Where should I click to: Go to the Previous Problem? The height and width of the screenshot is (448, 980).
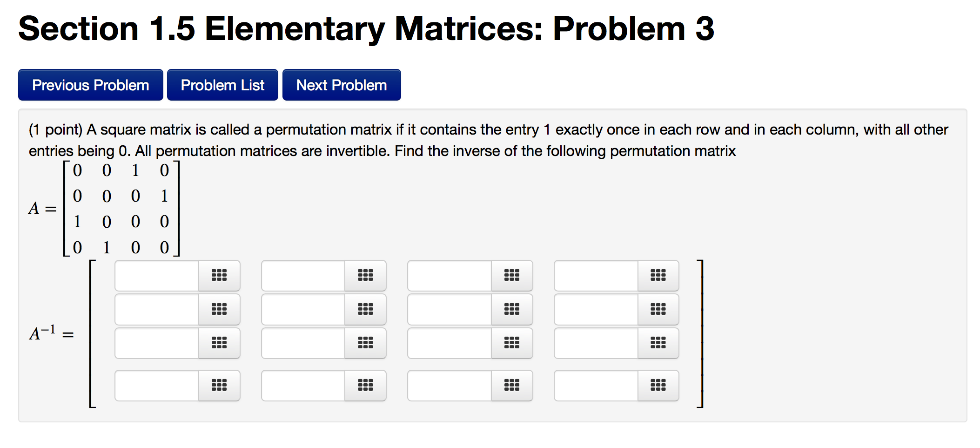[90, 84]
